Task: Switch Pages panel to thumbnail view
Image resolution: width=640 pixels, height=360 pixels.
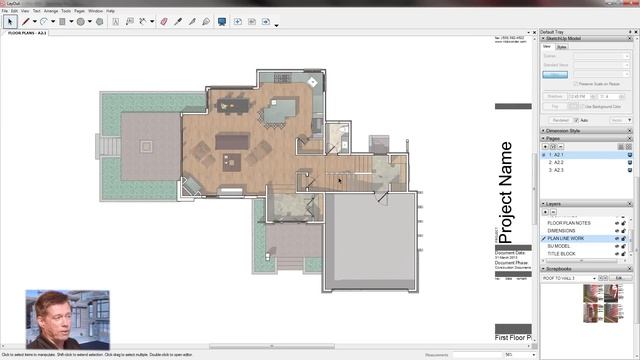Action: 629,147
